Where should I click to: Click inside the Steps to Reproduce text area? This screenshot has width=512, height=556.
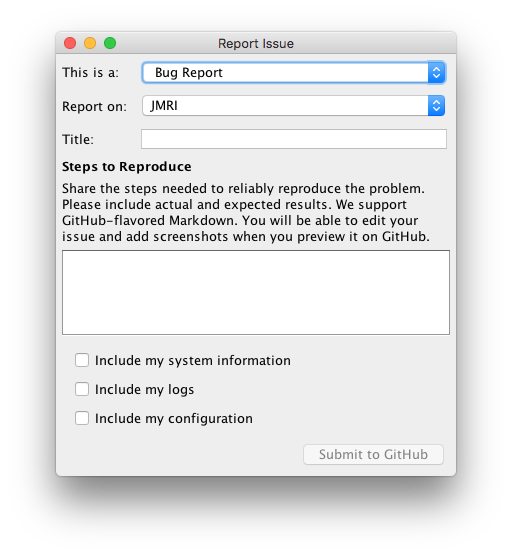click(x=256, y=293)
